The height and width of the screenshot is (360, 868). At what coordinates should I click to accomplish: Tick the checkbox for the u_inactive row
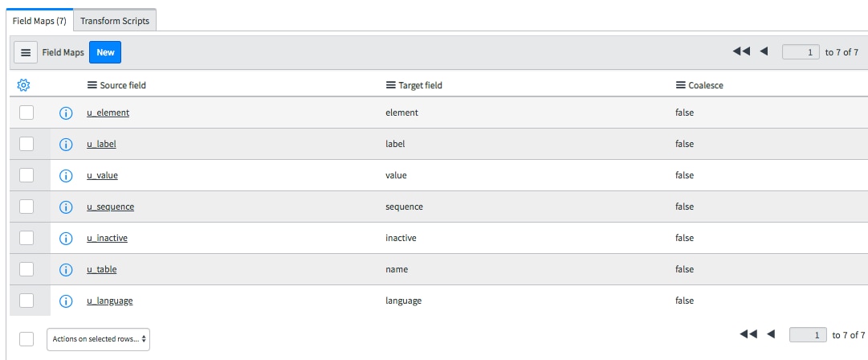pos(26,238)
